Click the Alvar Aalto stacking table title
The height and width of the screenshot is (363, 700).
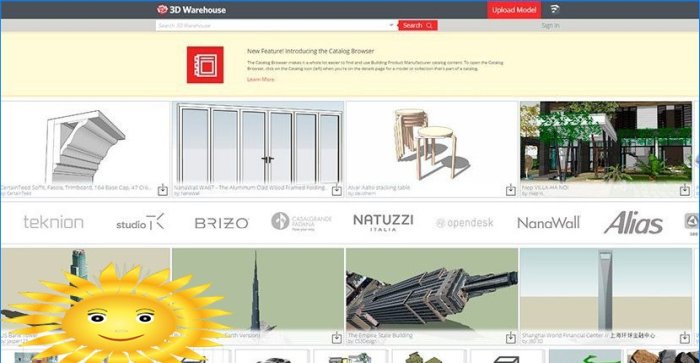tap(379, 188)
